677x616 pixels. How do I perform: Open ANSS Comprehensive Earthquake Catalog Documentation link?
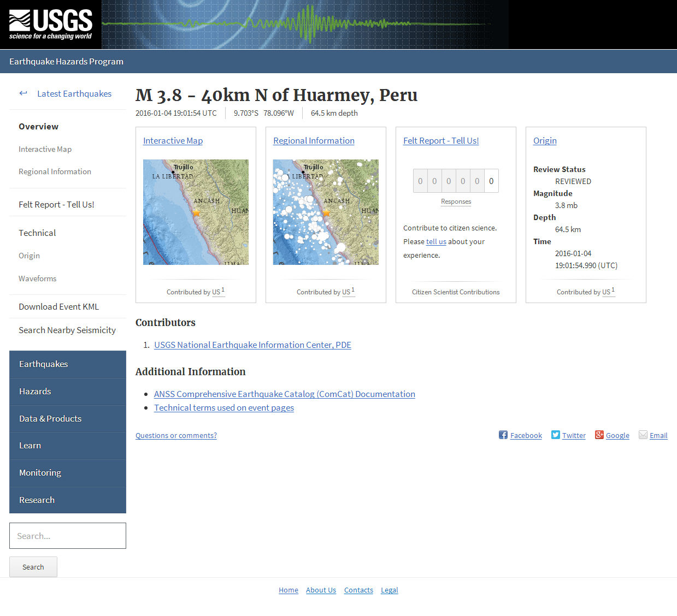pos(285,394)
